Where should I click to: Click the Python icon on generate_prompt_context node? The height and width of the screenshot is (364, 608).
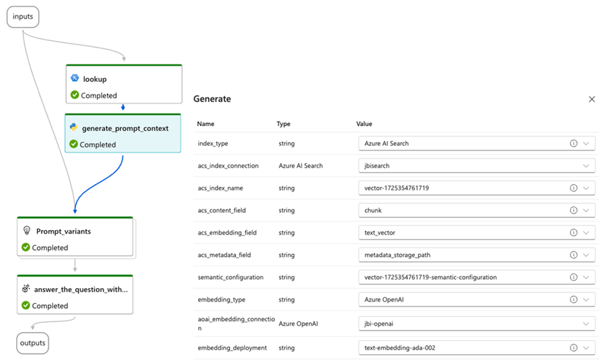point(74,127)
